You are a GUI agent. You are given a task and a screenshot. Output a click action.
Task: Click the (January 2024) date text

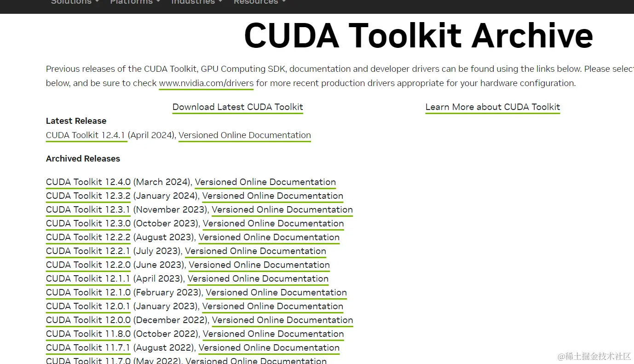pyautogui.click(x=167, y=196)
